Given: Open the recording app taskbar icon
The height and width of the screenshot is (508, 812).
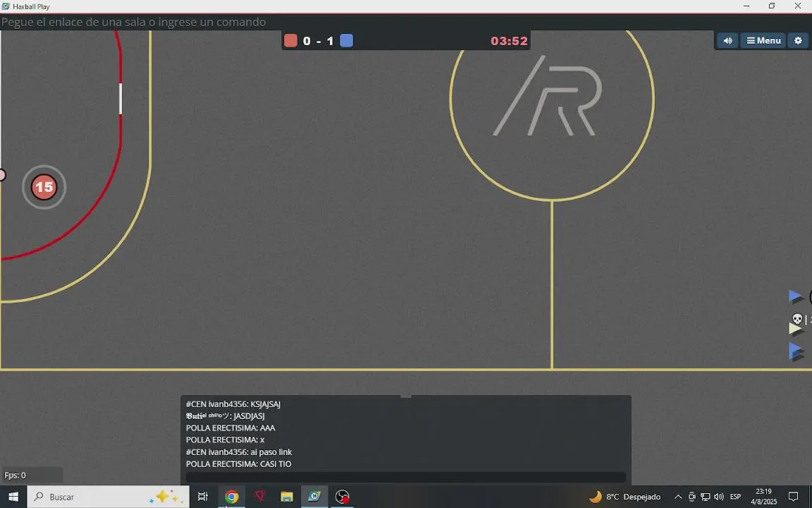Looking at the screenshot, I should pyautogui.click(x=343, y=497).
